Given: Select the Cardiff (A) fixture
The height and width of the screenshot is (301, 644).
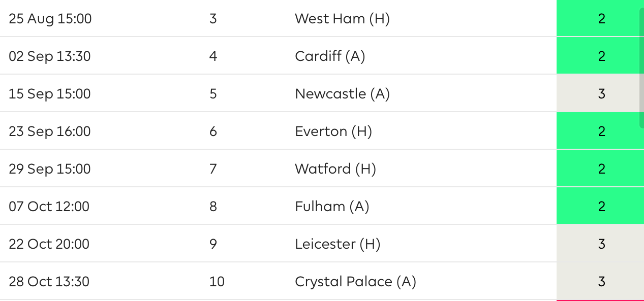Looking at the screenshot, I should [330, 56].
